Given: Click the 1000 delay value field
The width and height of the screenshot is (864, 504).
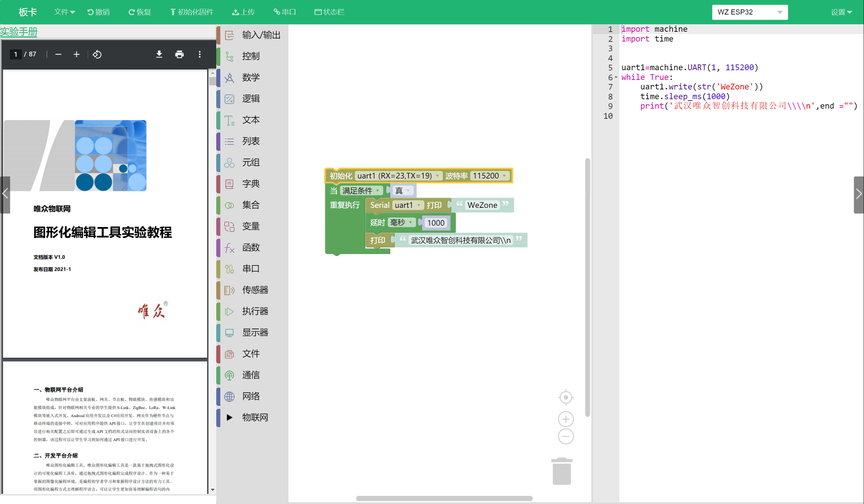Looking at the screenshot, I should click(436, 223).
